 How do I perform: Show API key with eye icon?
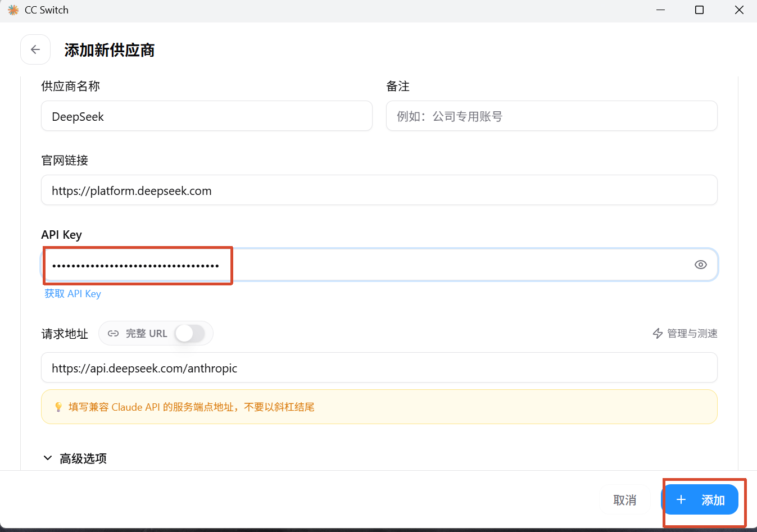point(700,265)
